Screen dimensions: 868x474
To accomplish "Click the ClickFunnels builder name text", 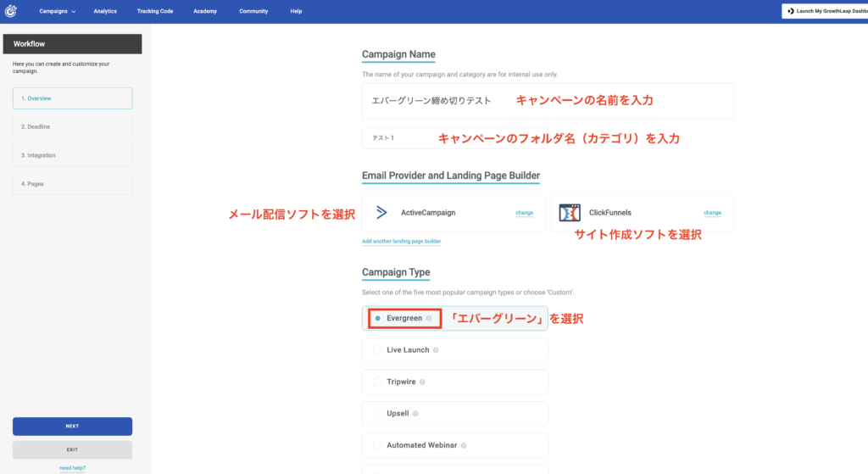I will [x=610, y=213].
